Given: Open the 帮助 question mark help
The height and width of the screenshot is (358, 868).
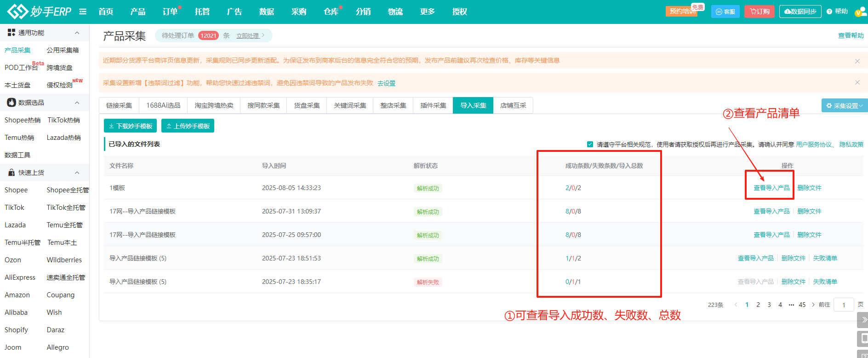Looking at the screenshot, I should coord(837,12).
